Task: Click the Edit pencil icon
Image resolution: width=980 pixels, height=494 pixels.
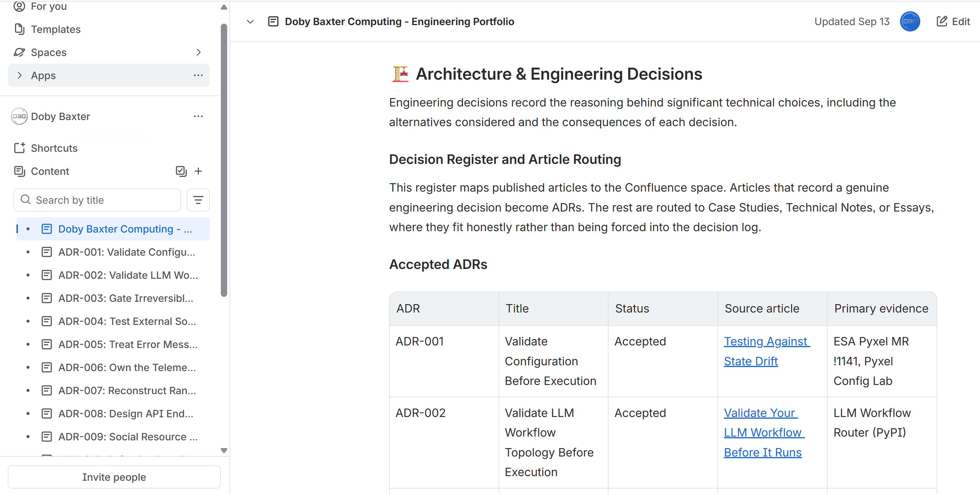Action: point(942,21)
